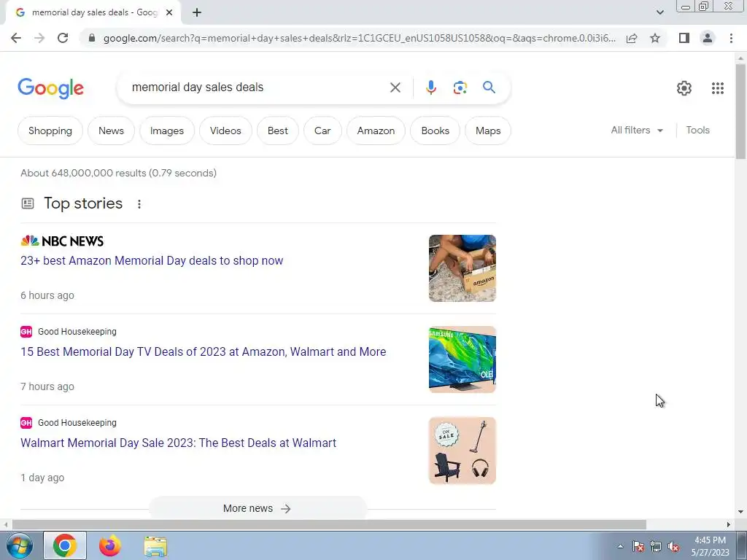
Task: Filter results by Shopping
Action: coord(50,131)
